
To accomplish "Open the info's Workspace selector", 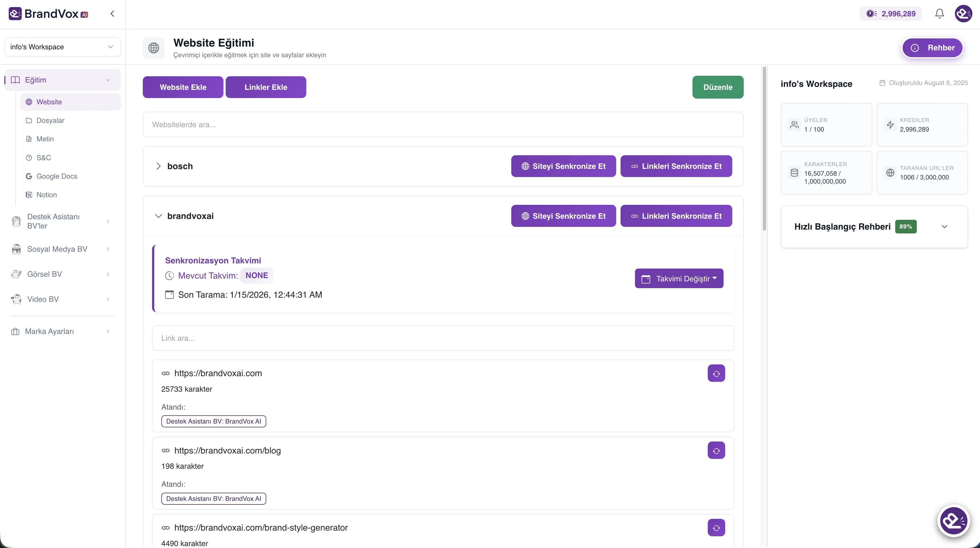I will [62, 47].
